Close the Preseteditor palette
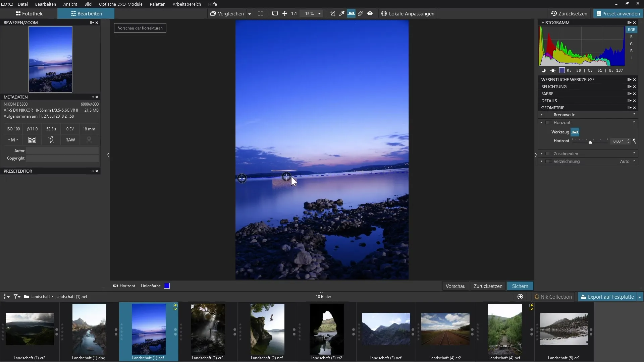 coord(97,171)
